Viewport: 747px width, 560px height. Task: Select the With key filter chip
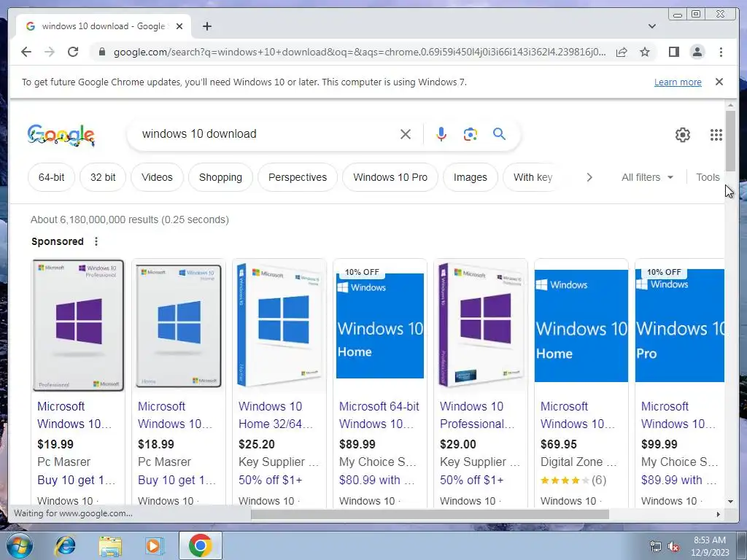point(533,177)
